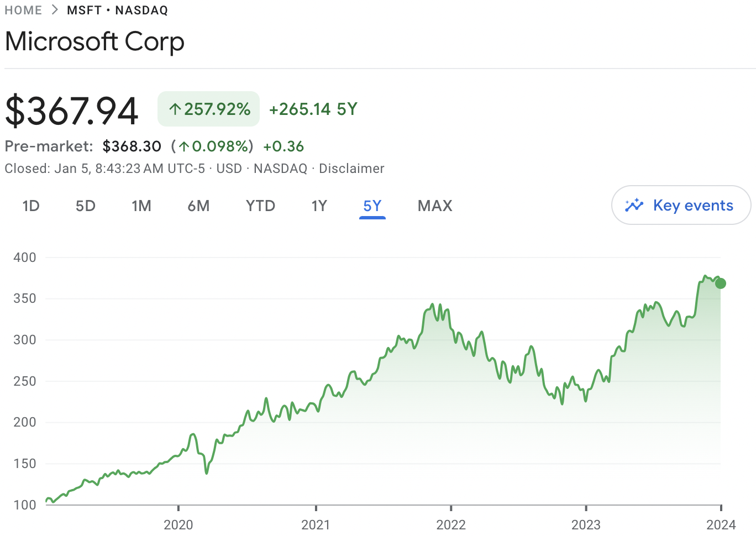Select the YTD range tab

coord(260,206)
